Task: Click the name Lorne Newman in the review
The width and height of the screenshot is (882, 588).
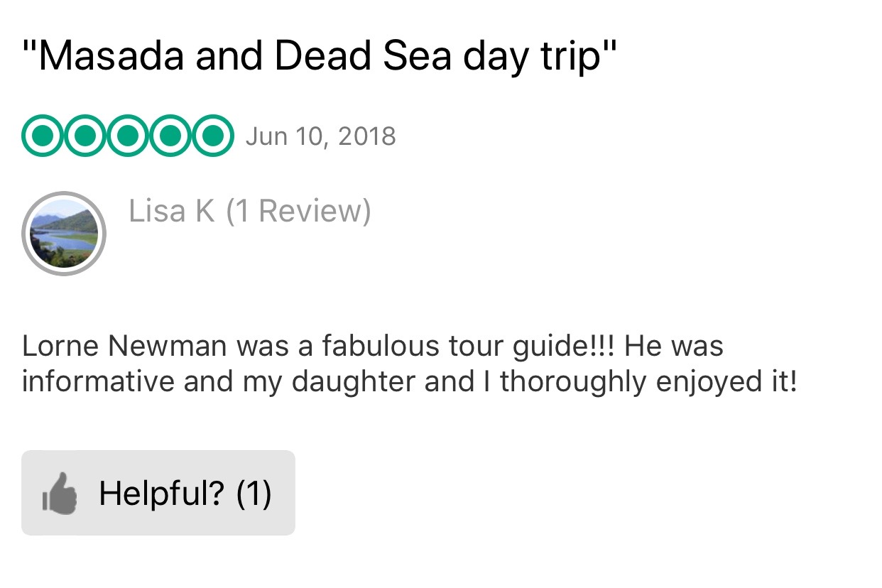Action: point(124,347)
